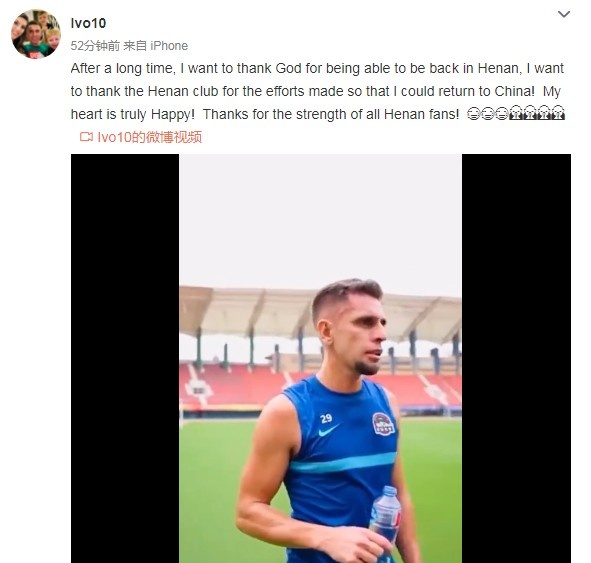The width and height of the screenshot is (591, 563).
Task: Click the number 29 on the jersey
Action: [x=326, y=418]
